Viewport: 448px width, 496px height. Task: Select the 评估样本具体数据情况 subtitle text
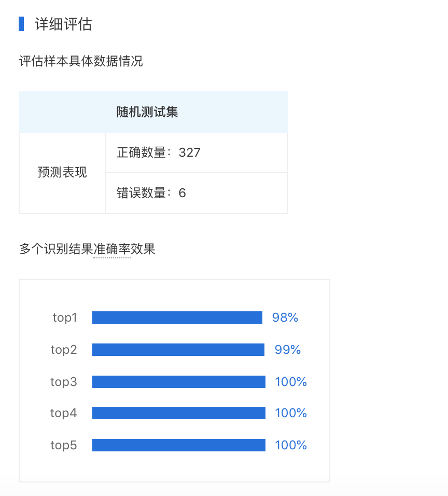click(81, 61)
